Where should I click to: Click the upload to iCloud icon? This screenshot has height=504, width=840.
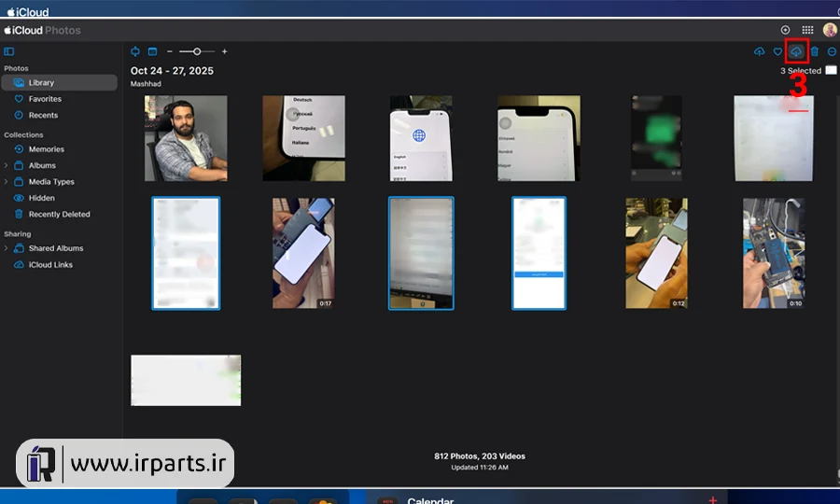pos(759,51)
